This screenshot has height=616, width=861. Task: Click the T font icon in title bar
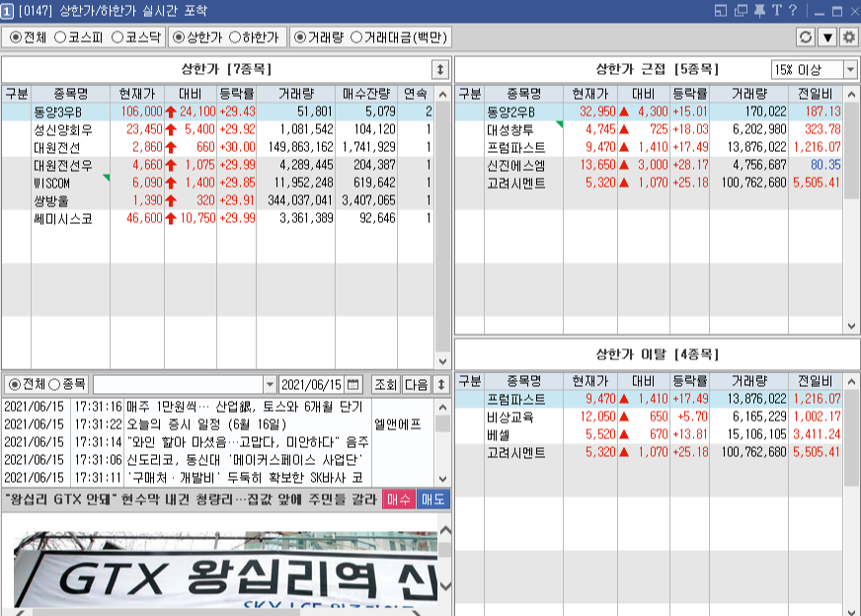776,11
